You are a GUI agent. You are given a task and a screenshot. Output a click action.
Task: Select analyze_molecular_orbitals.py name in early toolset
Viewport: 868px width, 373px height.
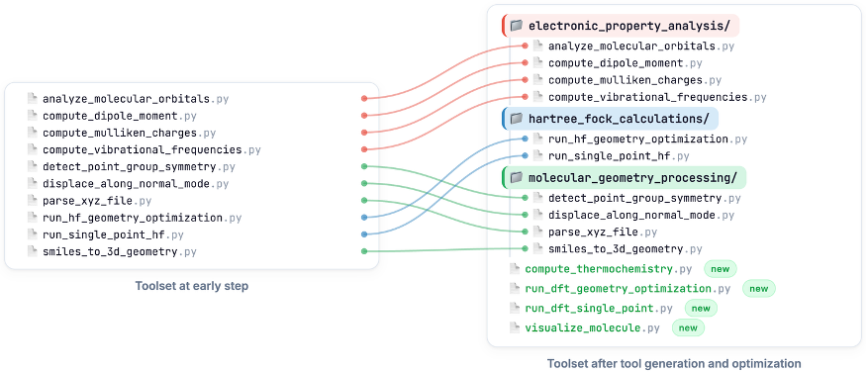tap(136, 99)
